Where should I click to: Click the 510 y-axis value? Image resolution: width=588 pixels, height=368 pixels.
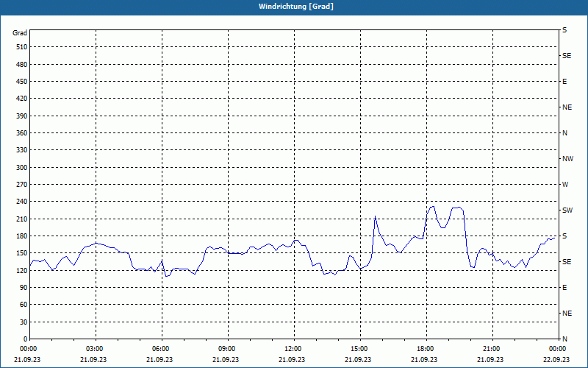pos(22,47)
